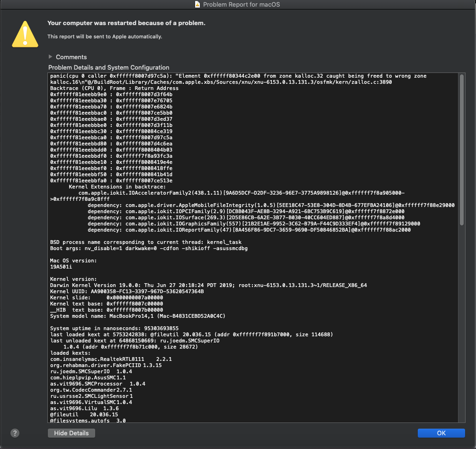Viewport: 476px width, 449px height.
Task: Click the "Problem Details and System Configuration" label
Action: 108,67
